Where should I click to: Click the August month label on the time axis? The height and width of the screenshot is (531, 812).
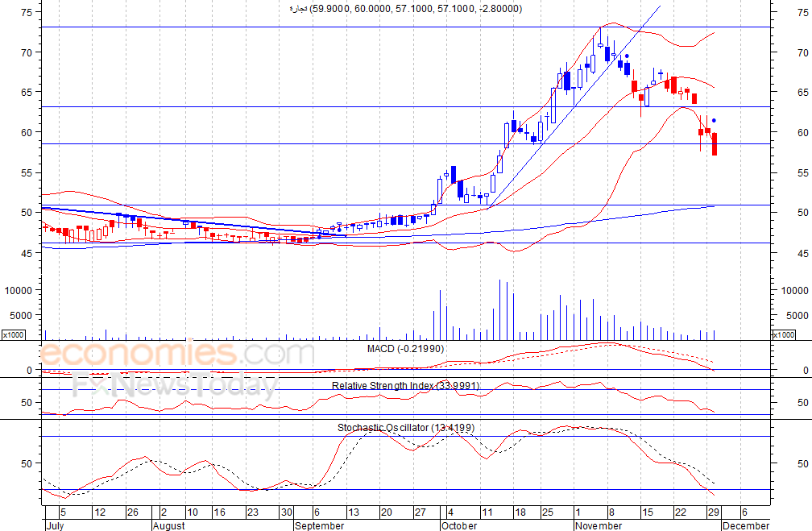coord(169,525)
